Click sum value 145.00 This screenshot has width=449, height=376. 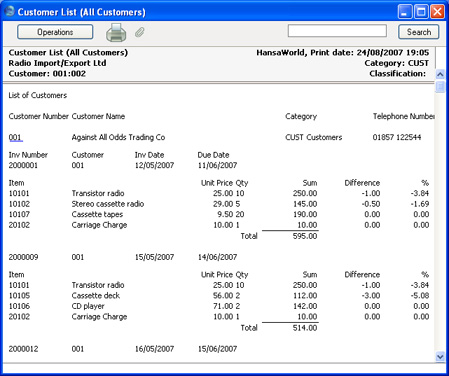click(305, 204)
